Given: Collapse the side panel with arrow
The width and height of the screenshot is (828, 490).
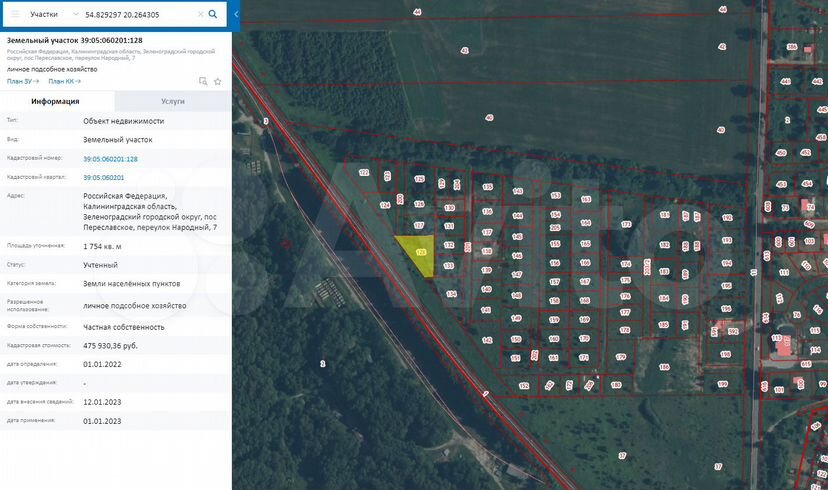Looking at the screenshot, I should click(x=236, y=15).
